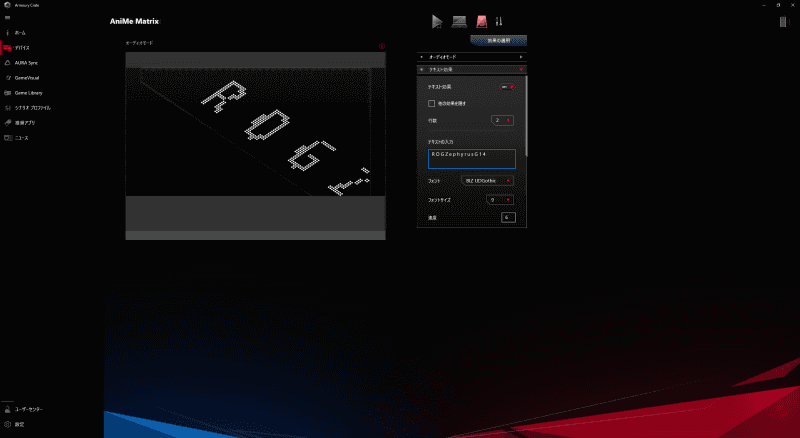Select the laptop icon in the top toolbar
800x438 pixels.
coord(459,21)
